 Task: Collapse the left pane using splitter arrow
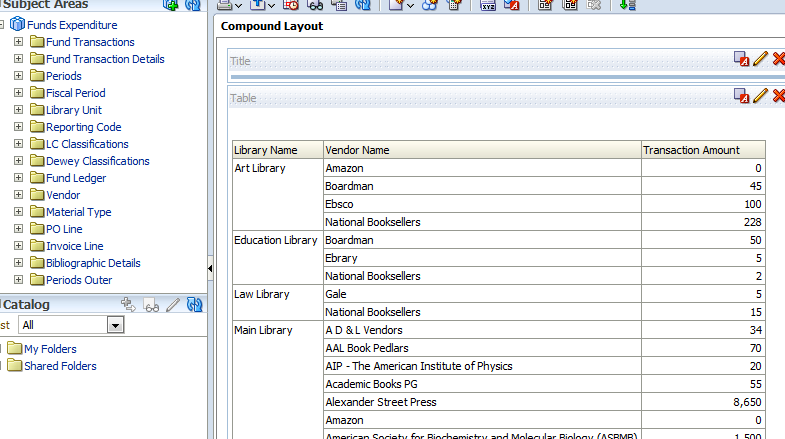(x=210, y=268)
